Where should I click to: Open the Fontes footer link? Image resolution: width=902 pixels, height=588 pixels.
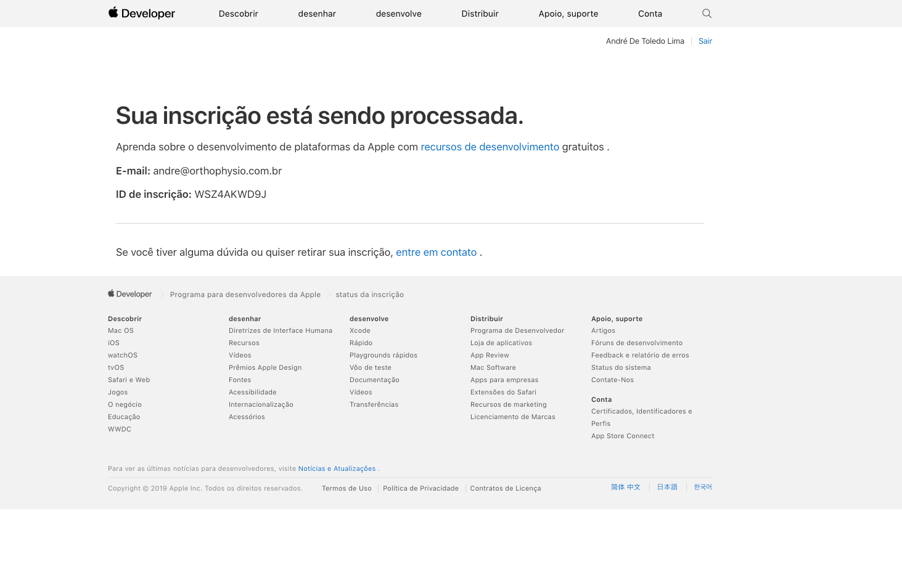click(x=240, y=380)
